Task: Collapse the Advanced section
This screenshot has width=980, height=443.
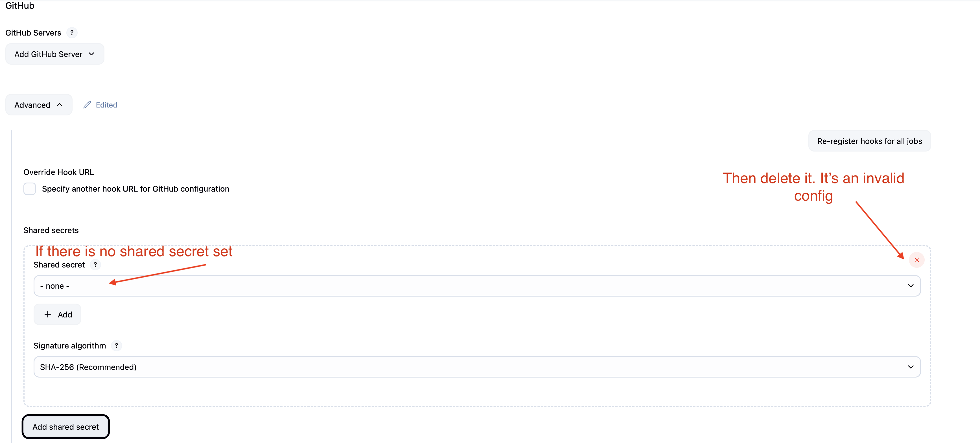Action: [x=38, y=105]
